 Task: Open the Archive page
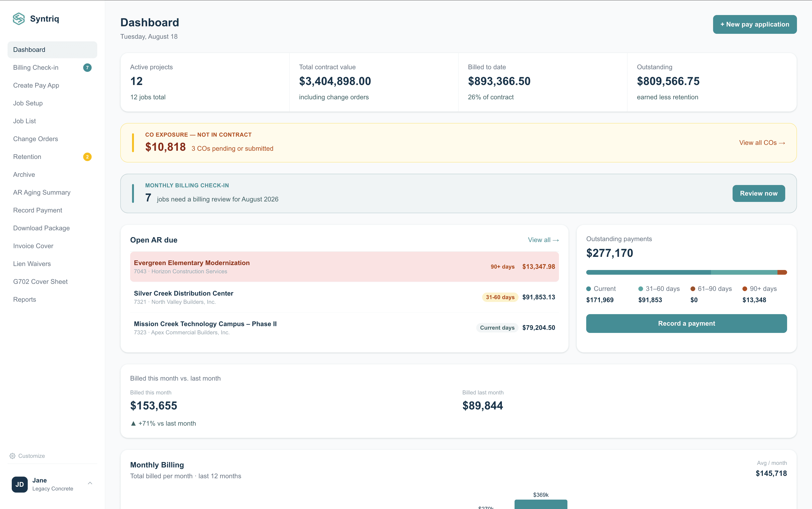(x=52, y=175)
